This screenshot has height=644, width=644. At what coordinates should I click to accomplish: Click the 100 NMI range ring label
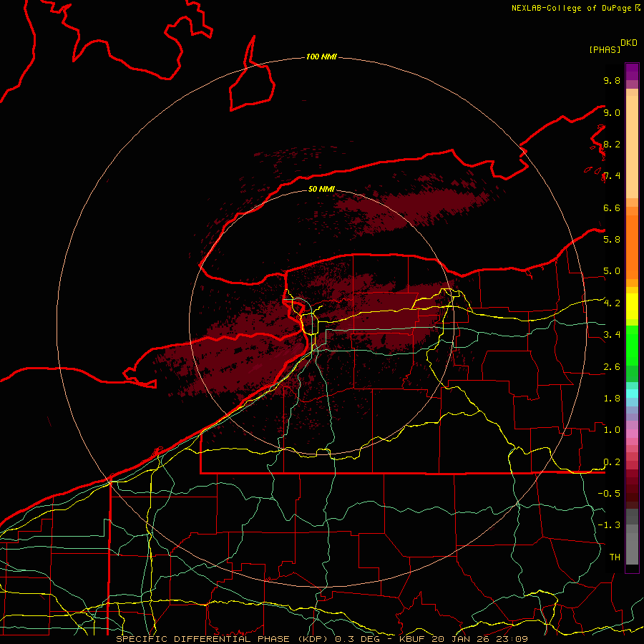click(x=321, y=57)
